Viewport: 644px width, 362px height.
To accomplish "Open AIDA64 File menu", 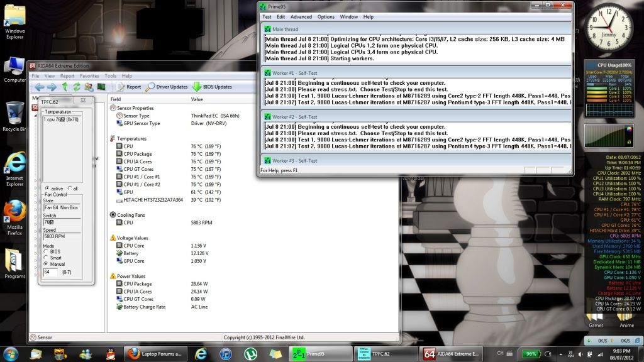I will 35,76.
